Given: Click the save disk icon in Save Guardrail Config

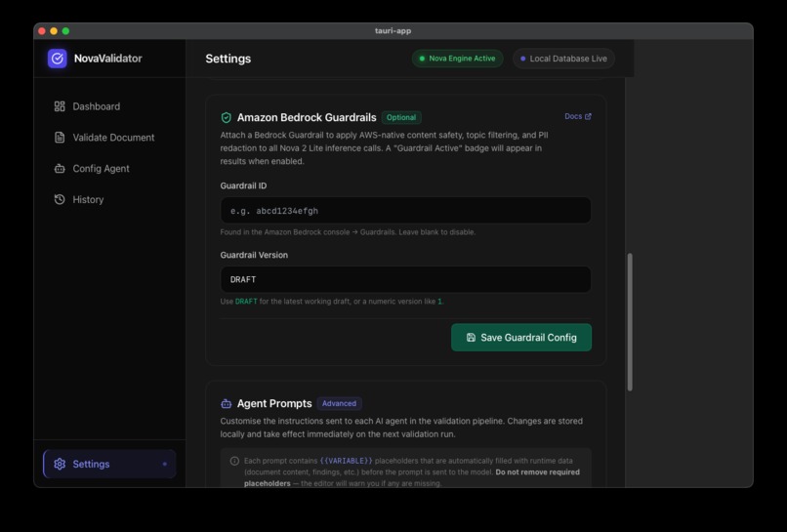Looking at the screenshot, I should point(471,338).
